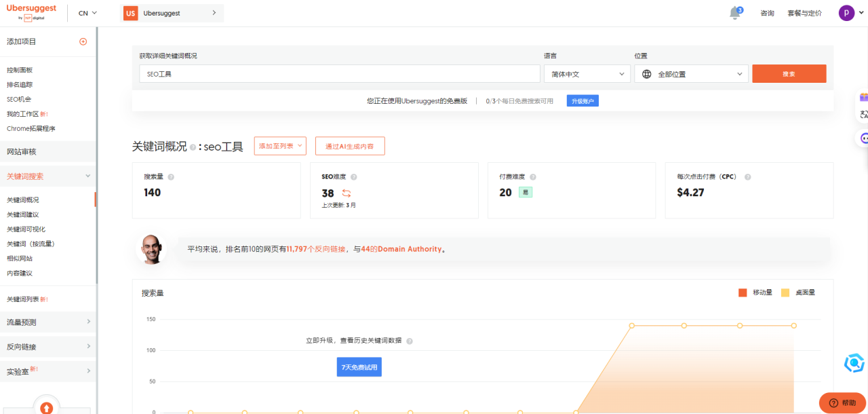Click the help icon after 查看历史关键词数据
The image size is (868, 414).
tap(410, 341)
